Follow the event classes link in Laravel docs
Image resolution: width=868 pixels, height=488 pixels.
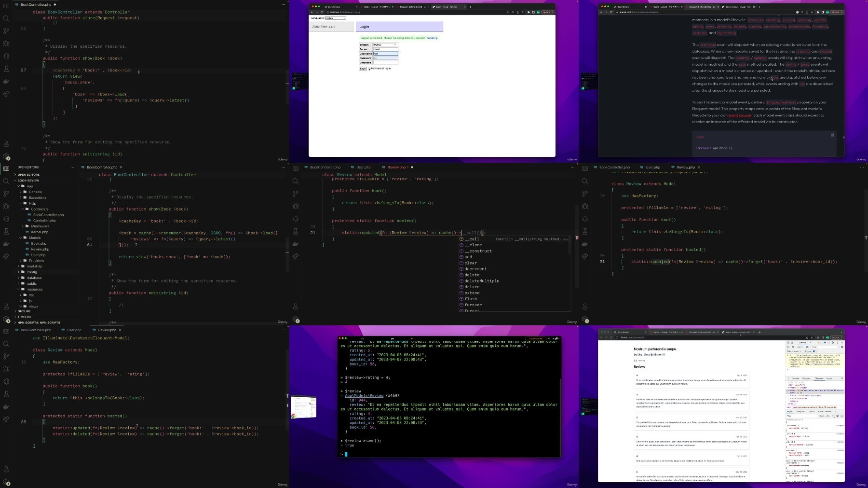click(x=740, y=115)
